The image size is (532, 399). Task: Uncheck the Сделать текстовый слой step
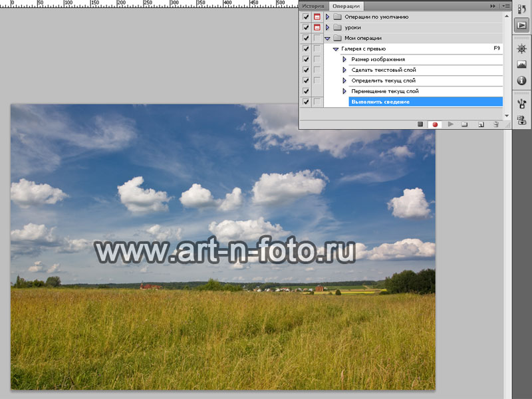point(306,70)
